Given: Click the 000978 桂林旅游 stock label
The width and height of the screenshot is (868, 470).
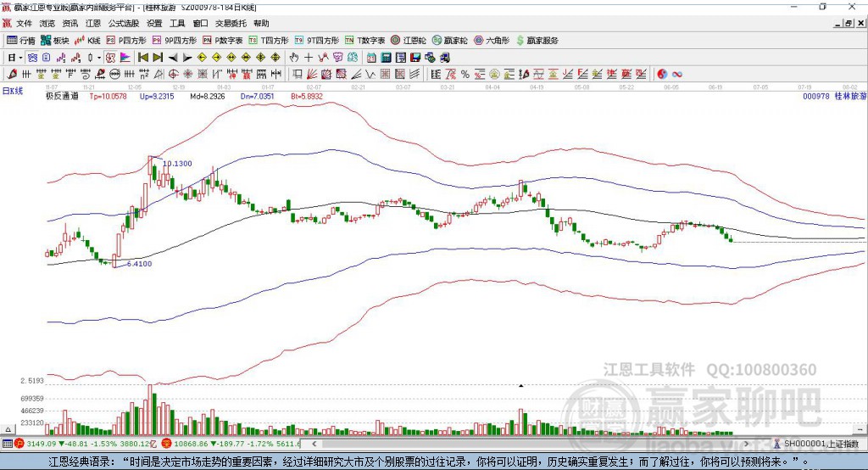Looking at the screenshot, I should pos(835,96).
